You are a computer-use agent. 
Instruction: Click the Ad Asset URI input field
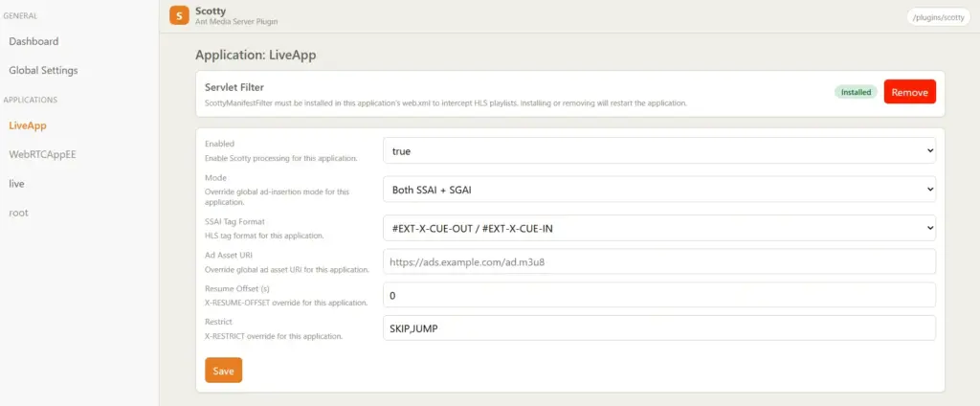point(658,261)
